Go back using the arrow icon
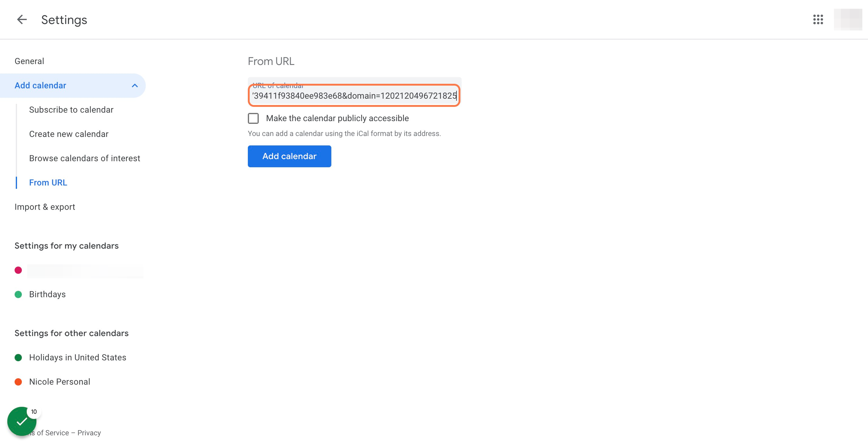 [x=22, y=19]
